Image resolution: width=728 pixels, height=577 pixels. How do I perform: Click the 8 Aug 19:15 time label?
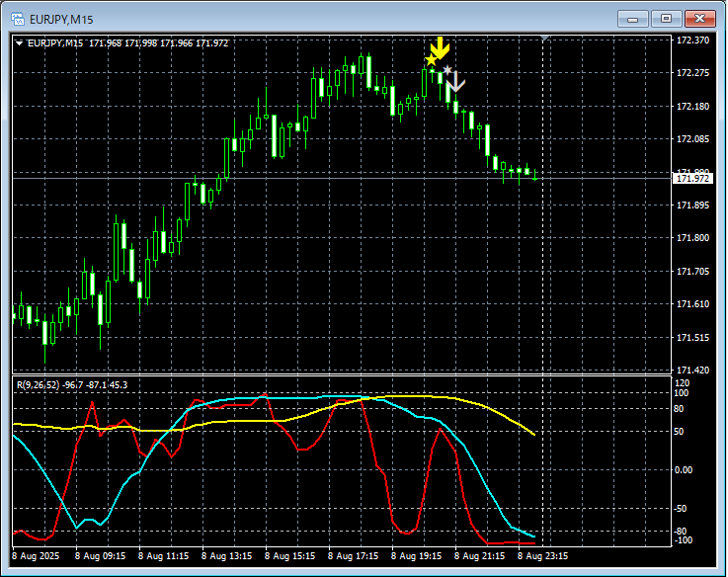point(416,556)
